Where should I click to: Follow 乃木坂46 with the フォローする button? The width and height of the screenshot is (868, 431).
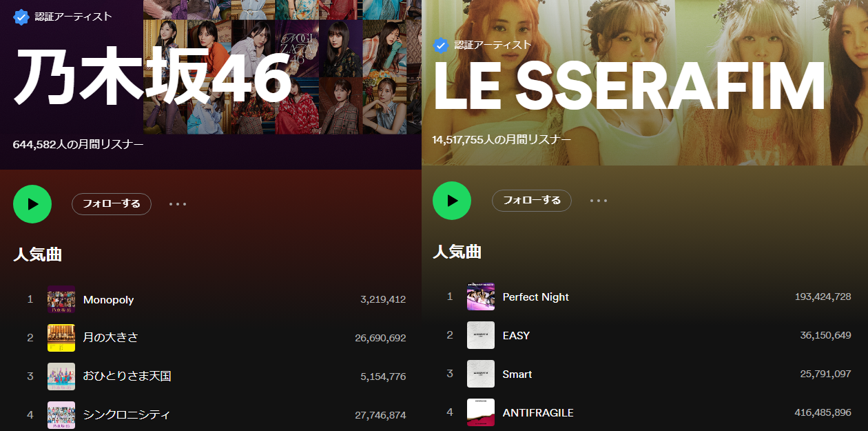click(112, 204)
